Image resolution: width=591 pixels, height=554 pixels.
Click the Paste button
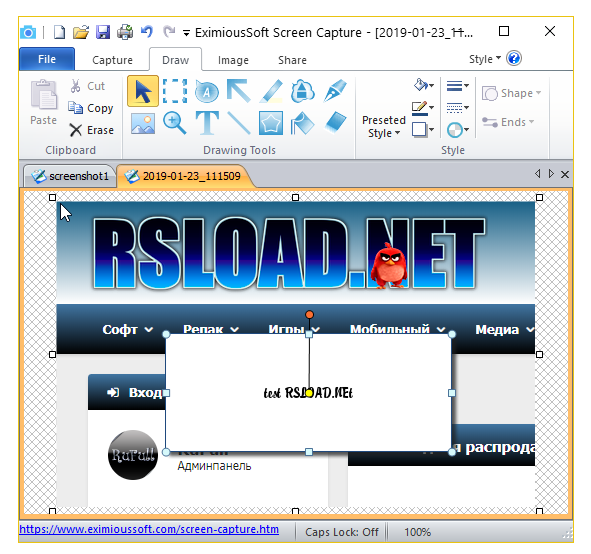[43, 103]
